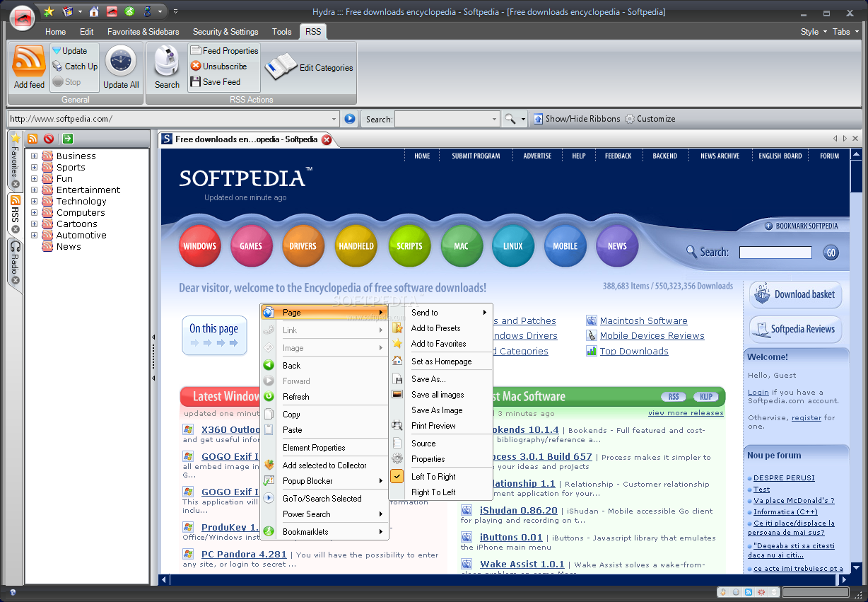
Task: Click the Save all images menu icon
Action: 397,395
